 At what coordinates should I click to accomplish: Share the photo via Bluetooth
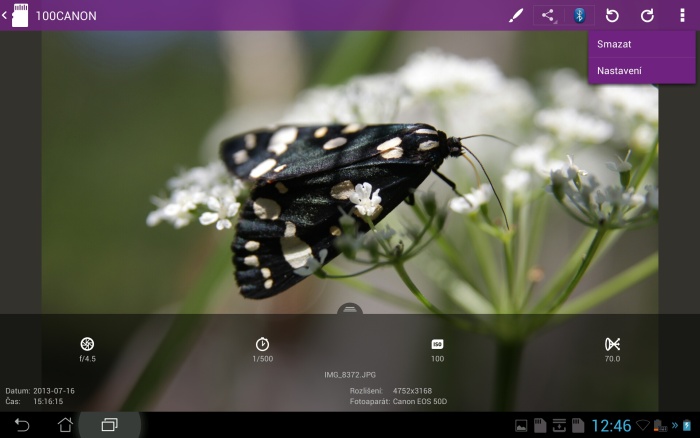click(x=579, y=16)
